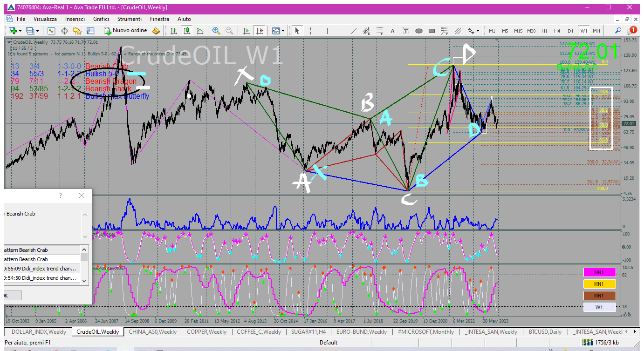The height and width of the screenshot is (351, 644).
Task: Toggle chart shift from right border
Action: [x=260, y=31]
